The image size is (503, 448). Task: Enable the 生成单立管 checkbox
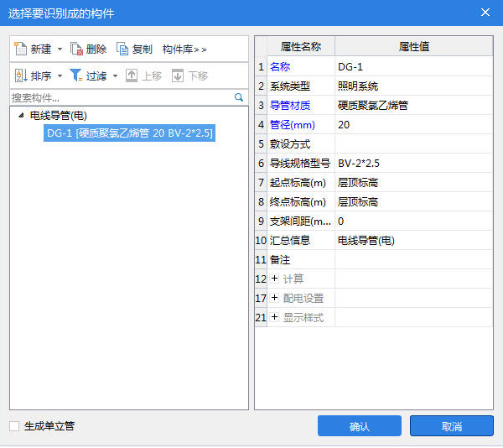(14, 426)
